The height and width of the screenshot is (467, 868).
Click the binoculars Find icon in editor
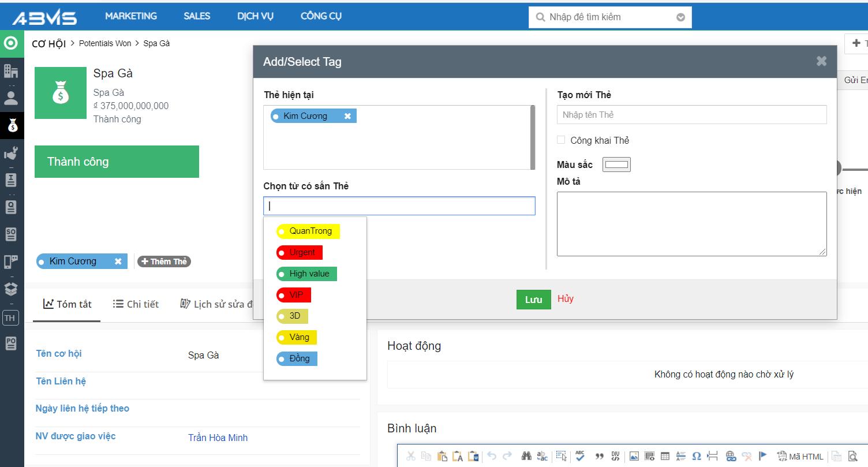click(526, 456)
